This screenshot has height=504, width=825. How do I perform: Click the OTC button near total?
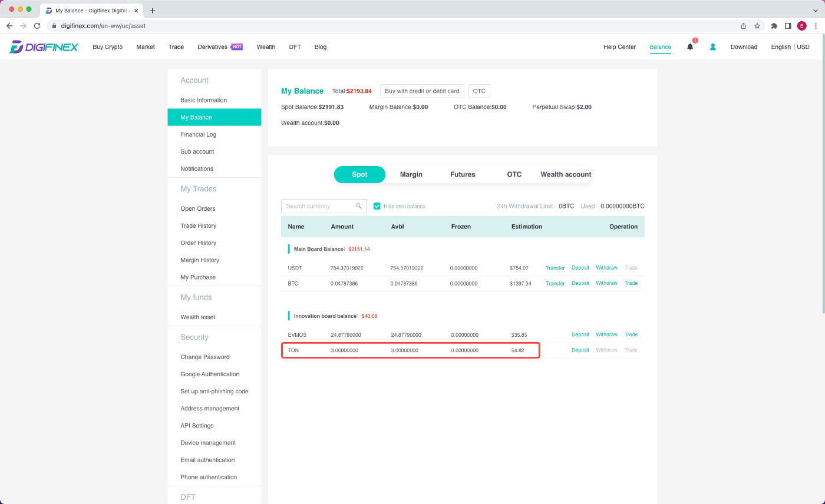click(x=479, y=91)
